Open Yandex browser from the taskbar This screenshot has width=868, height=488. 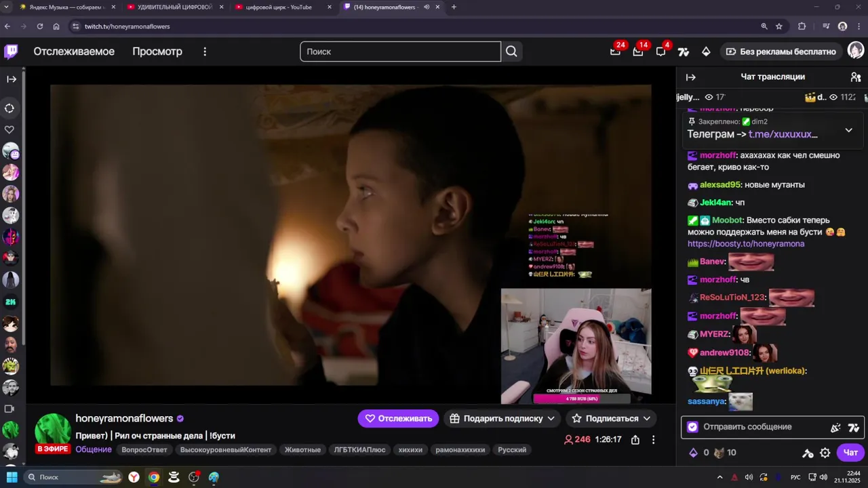134,477
